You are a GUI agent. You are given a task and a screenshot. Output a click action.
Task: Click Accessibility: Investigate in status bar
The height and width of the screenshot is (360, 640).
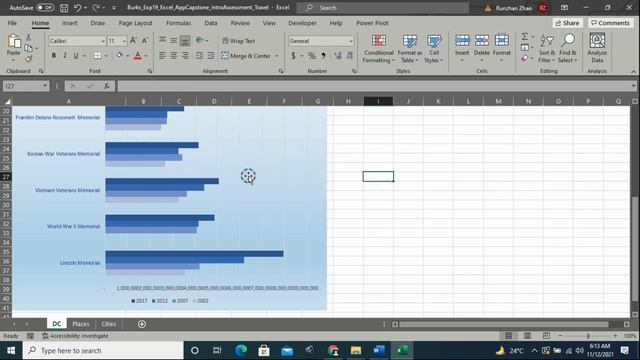(76, 336)
